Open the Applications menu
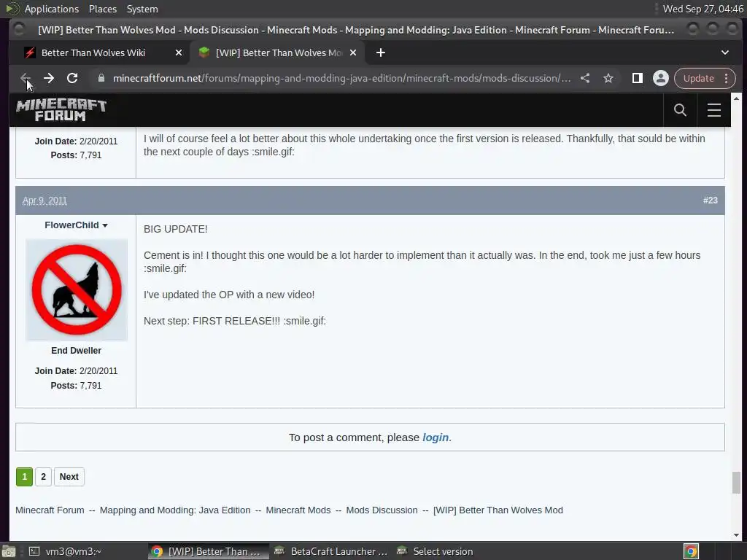 (52, 9)
